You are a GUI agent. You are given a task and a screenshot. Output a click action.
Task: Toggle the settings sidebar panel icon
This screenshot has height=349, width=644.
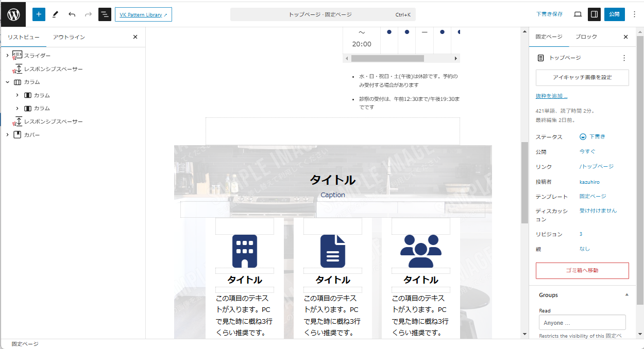594,14
